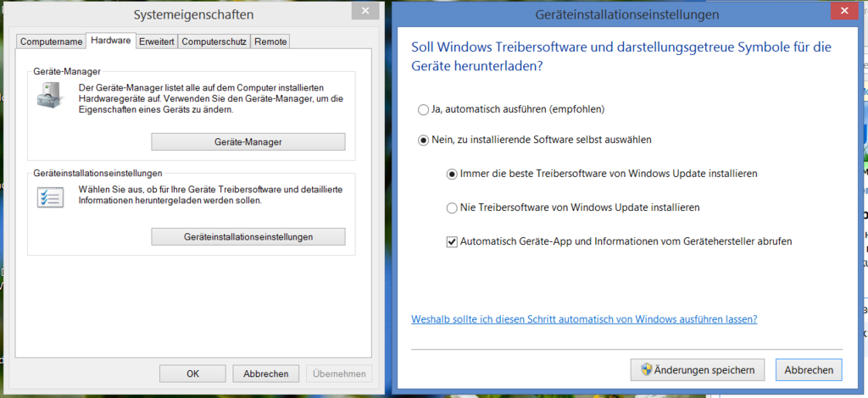The width and height of the screenshot is (868, 398).
Task: Click the 'Soll Windows Treibersoftware' heading text
Action: [x=621, y=57]
